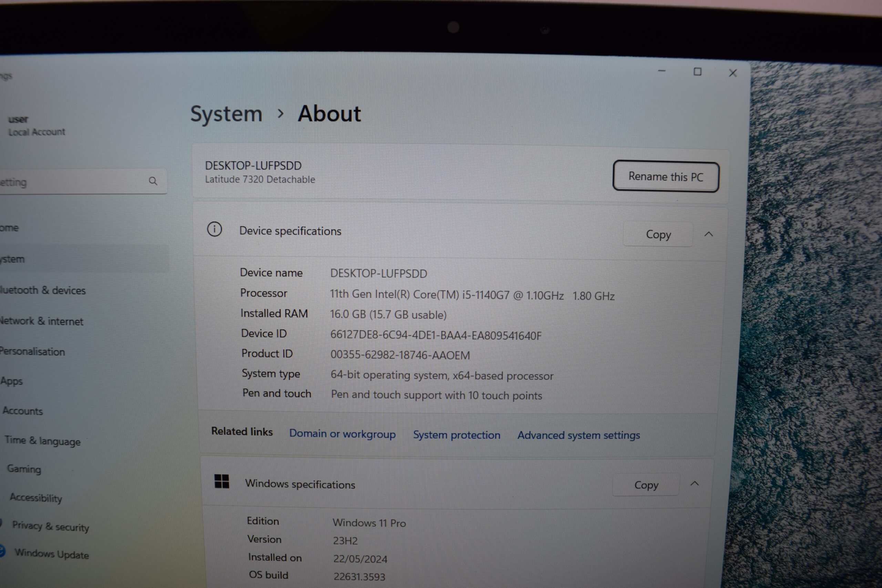Open Advanced system settings link

(x=578, y=435)
